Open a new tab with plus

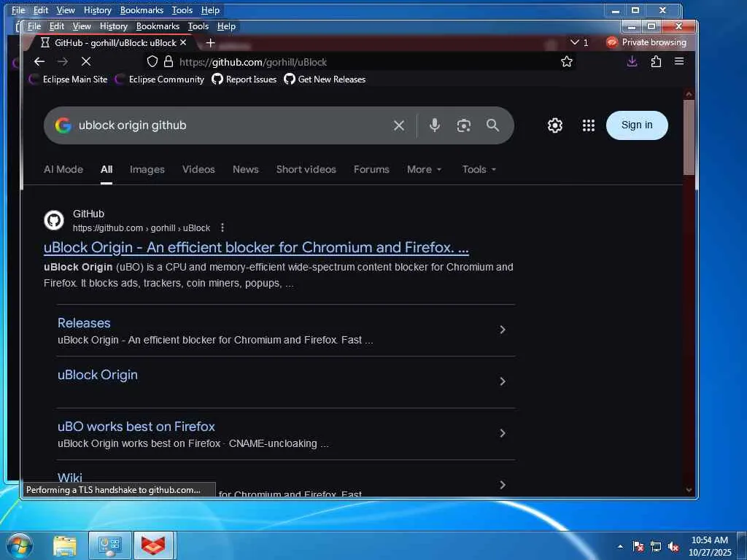(x=210, y=43)
